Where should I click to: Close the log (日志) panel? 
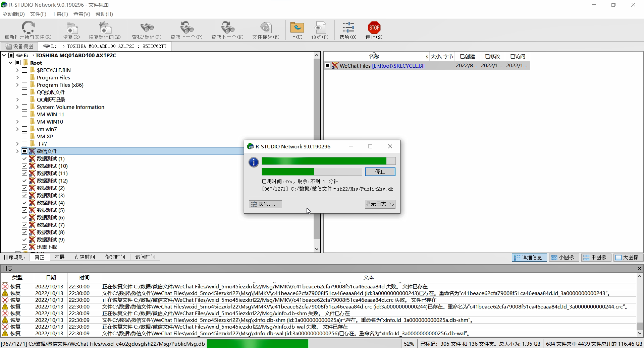[640, 268]
